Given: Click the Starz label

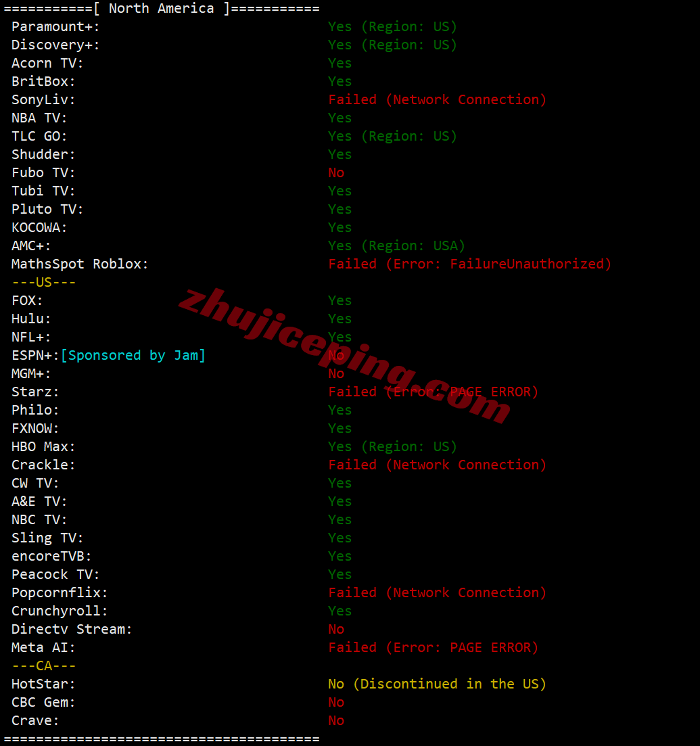Looking at the screenshot, I should (x=35, y=392).
